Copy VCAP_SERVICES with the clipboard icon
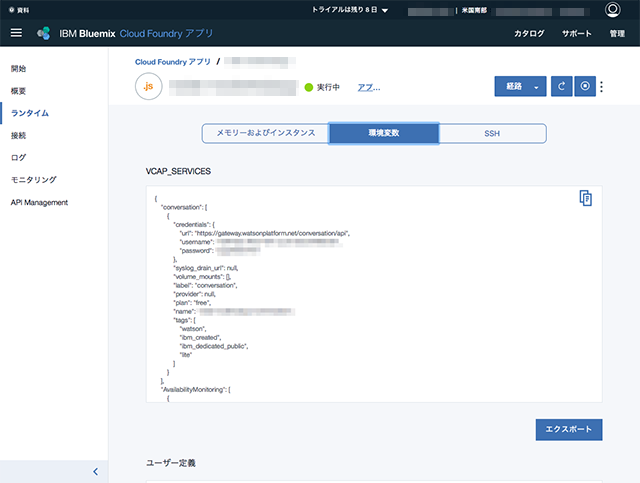This screenshot has width=640, height=483. [586, 198]
